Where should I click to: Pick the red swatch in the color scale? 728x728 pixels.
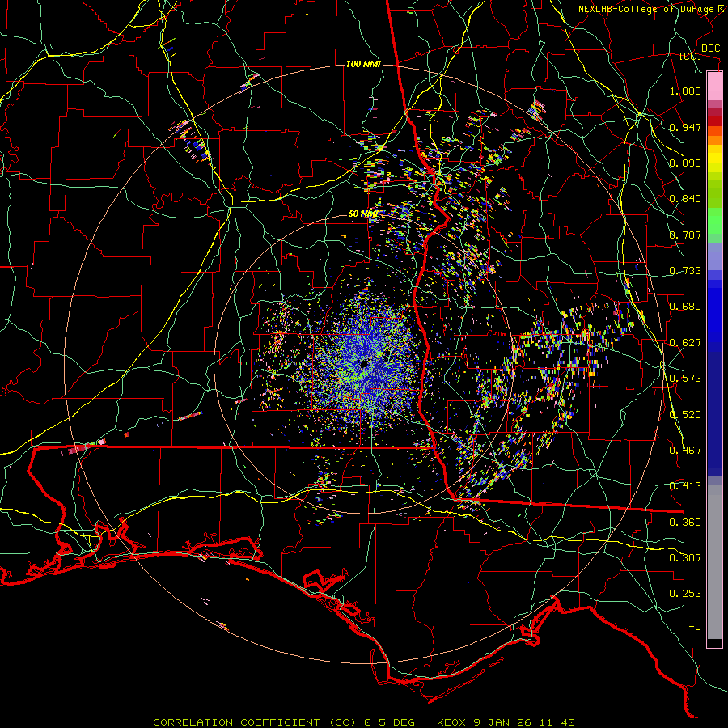tap(714, 121)
